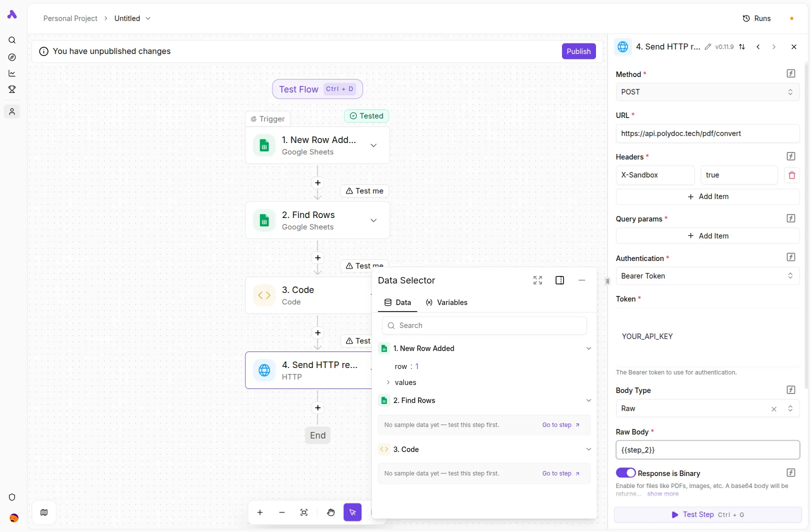Image resolution: width=811 pixels, height=532 pixels.
Task: Close the step settings panel
Action: 794,47
